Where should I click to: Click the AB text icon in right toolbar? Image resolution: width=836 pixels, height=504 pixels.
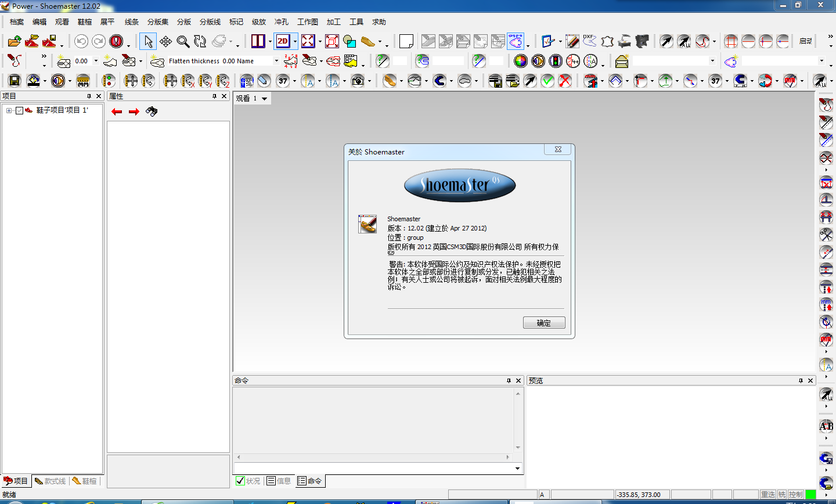pos(826,426)
